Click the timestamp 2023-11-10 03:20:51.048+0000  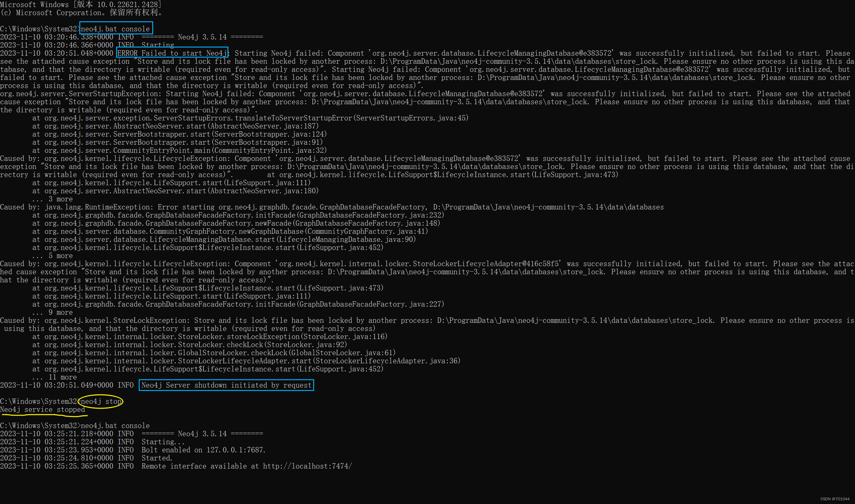[x=57, y=53]
